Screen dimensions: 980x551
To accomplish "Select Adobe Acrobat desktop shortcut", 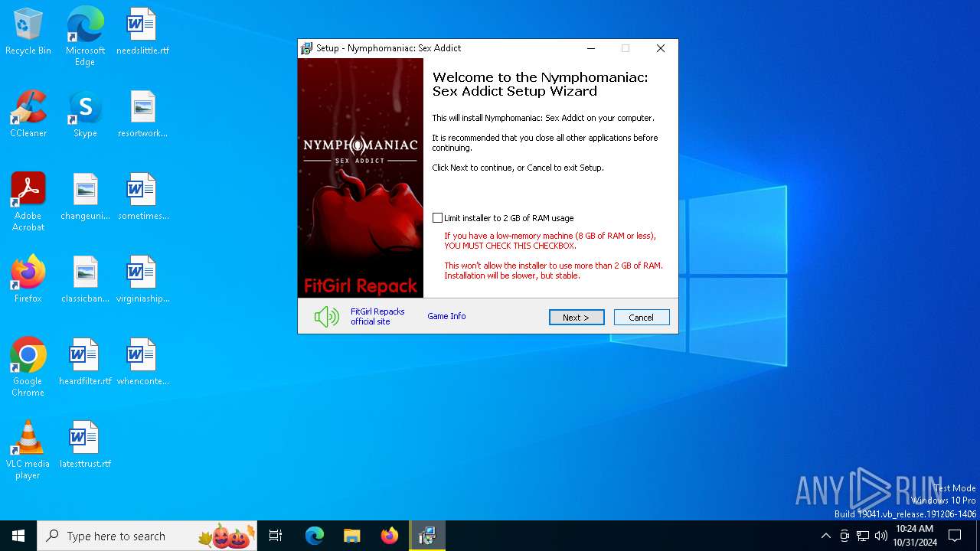I will pyautogui.click(x=28, y=202).
